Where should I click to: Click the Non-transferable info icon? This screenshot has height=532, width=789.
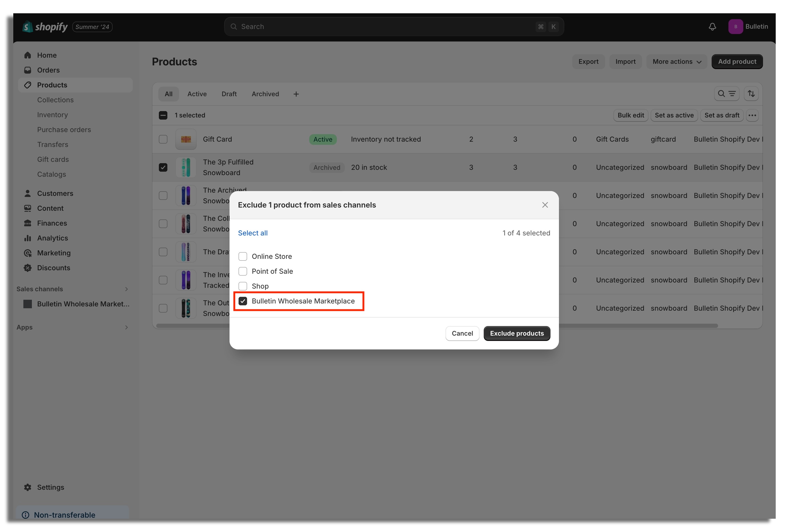[26, 515]
